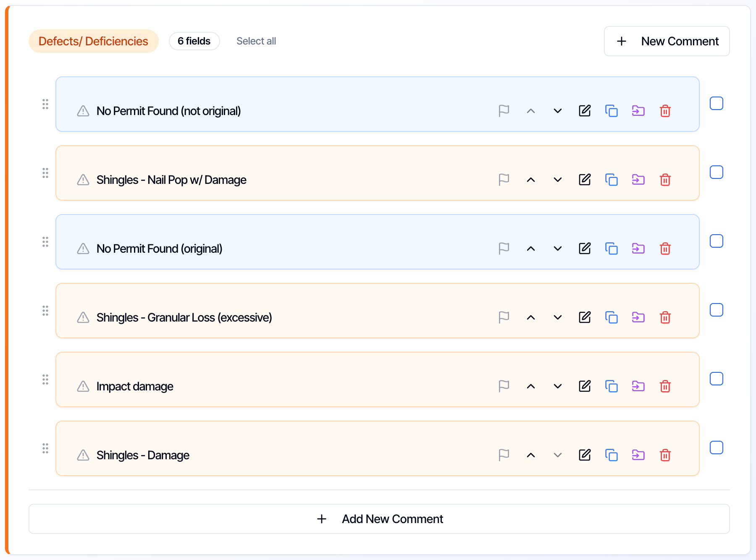
Task: Open the Shingles - Damage comment title
Action: 143,455
